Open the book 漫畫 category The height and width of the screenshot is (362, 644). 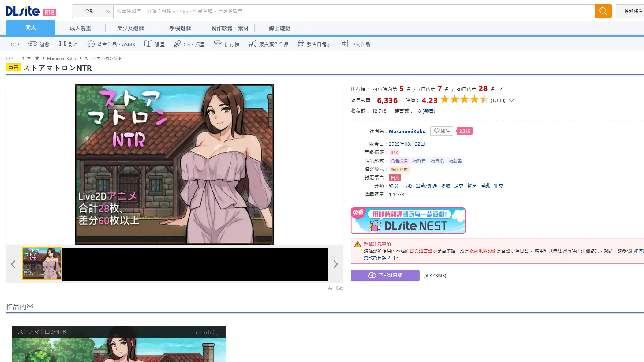click(155, 44)
